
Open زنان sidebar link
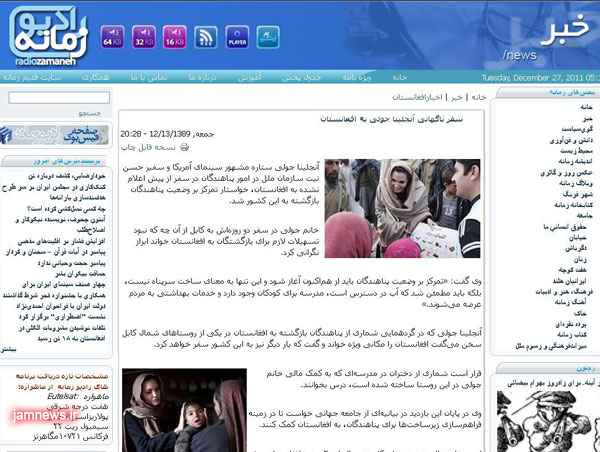[580, 259]
